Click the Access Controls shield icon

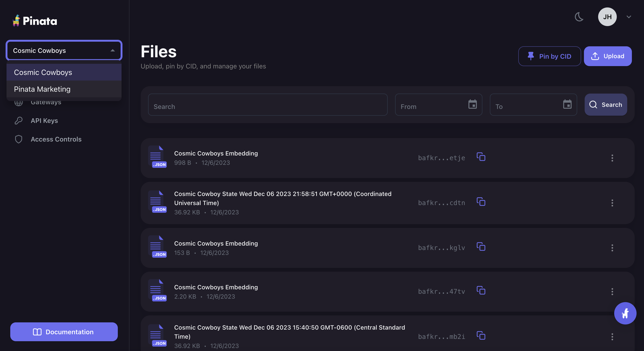(x=18, y=139)
